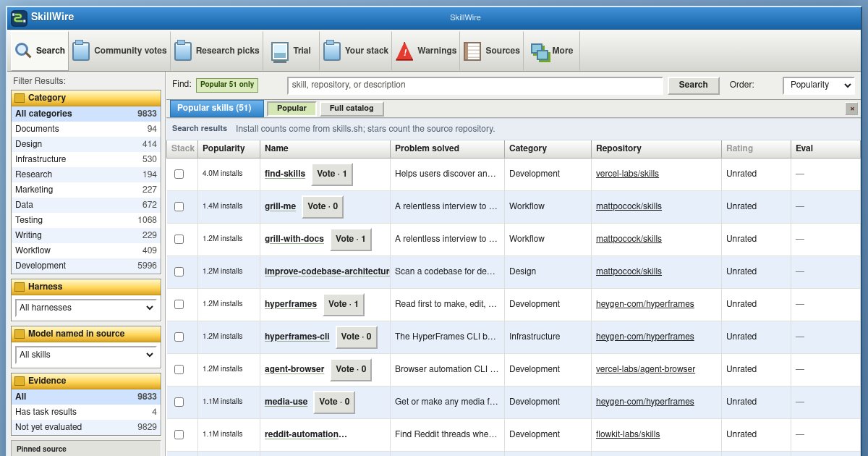Open flowkit-labs/skills repository link

pyautogui.click(x=628, y=434)
